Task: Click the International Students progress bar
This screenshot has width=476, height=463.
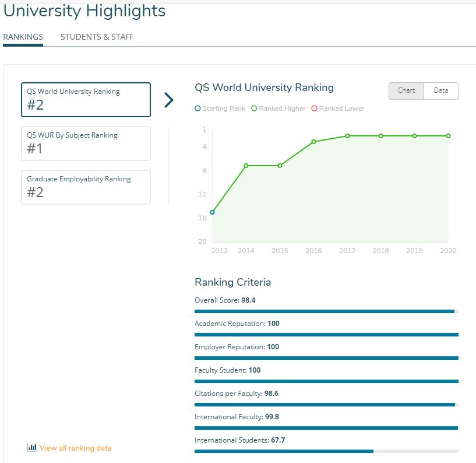Action: [x=326, y=451]
